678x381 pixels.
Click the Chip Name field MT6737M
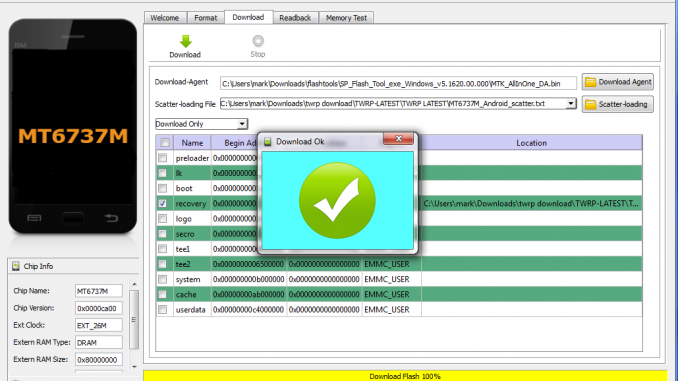(99, 291)
